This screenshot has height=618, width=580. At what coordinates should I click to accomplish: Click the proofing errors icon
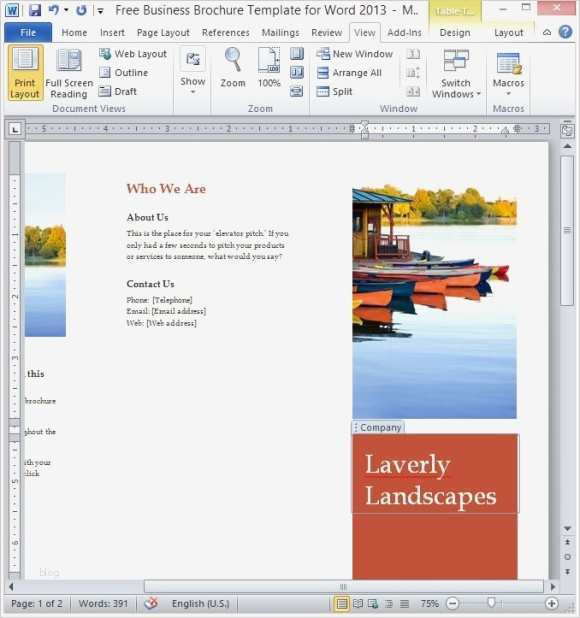151,603
